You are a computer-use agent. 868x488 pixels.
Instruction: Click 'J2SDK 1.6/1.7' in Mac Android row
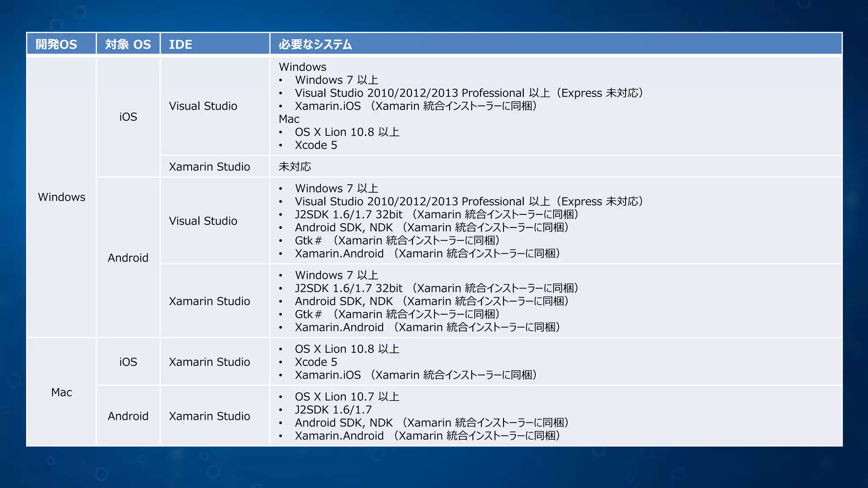click(x=334, y=410)
